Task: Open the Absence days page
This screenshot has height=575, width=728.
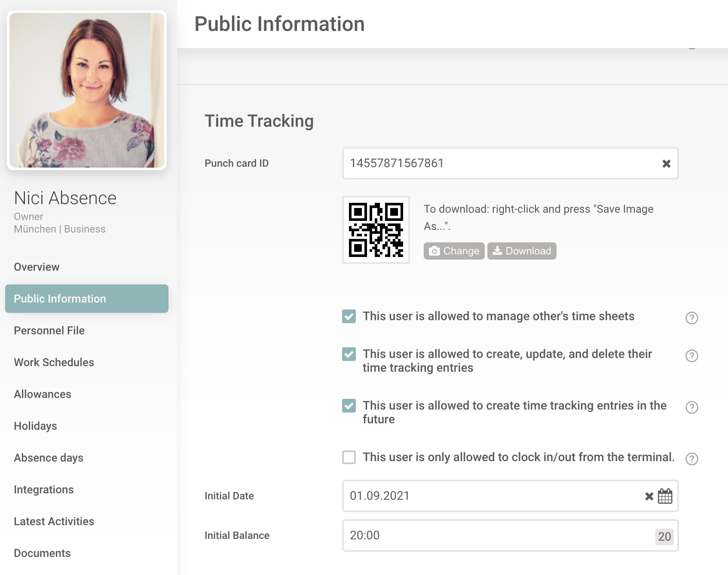Action: pos(49,458)
